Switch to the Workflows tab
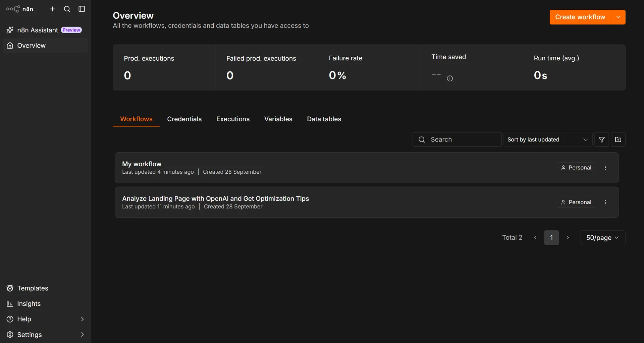 click(136, 119)
